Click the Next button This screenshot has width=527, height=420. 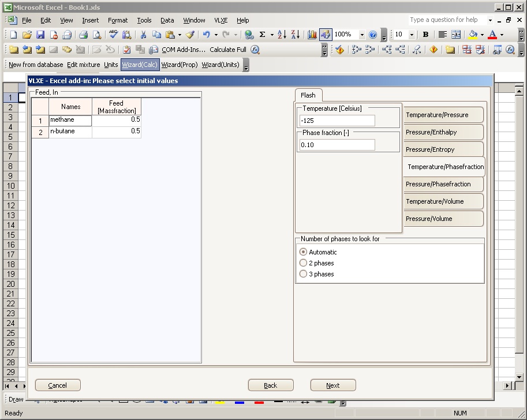point(332,385)
